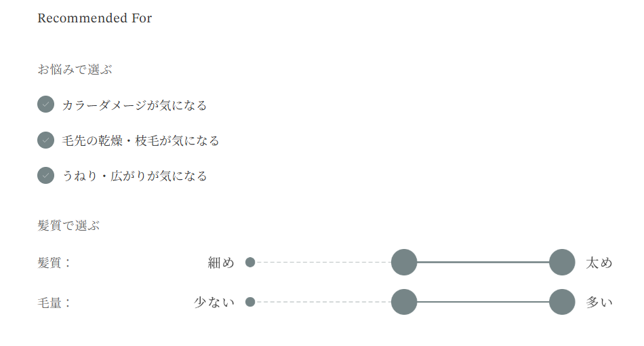
Task: Click the 少ない label
Action: (214, 302)
